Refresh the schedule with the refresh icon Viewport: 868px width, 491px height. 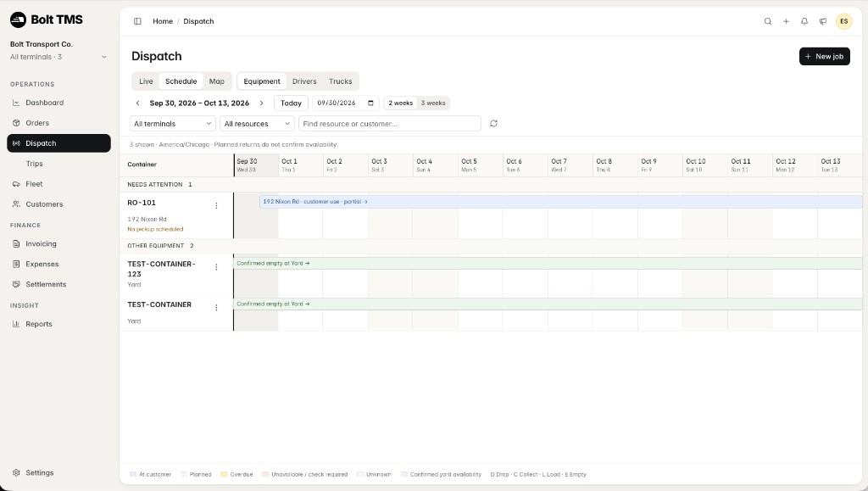(x=494, y=124)
